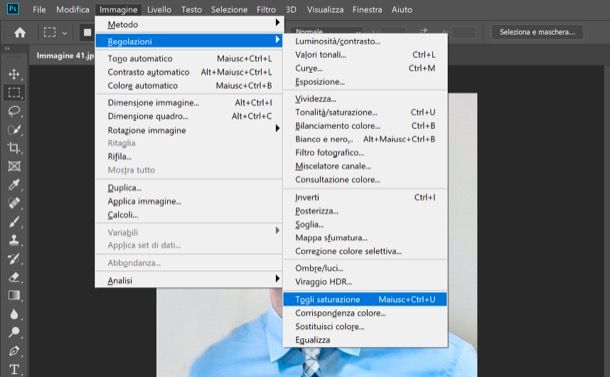Expand the Analisi submenu

point(189,280)
